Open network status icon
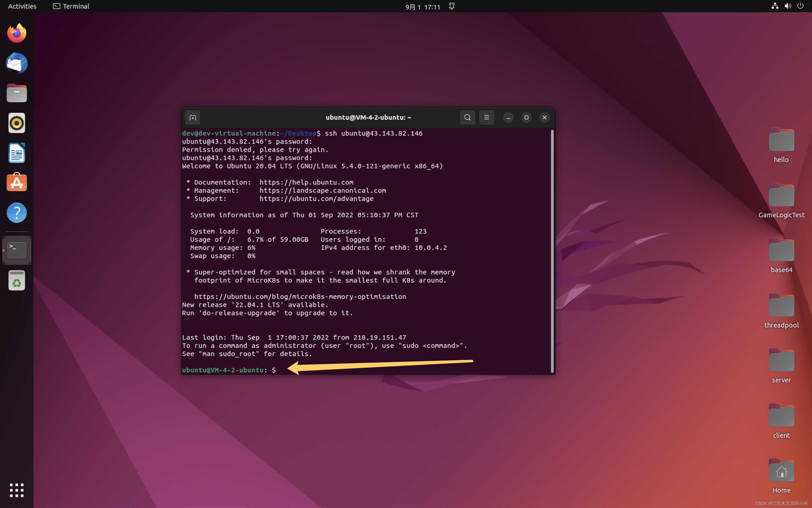Screen dimensions: 812x508 tap(775, 6)
